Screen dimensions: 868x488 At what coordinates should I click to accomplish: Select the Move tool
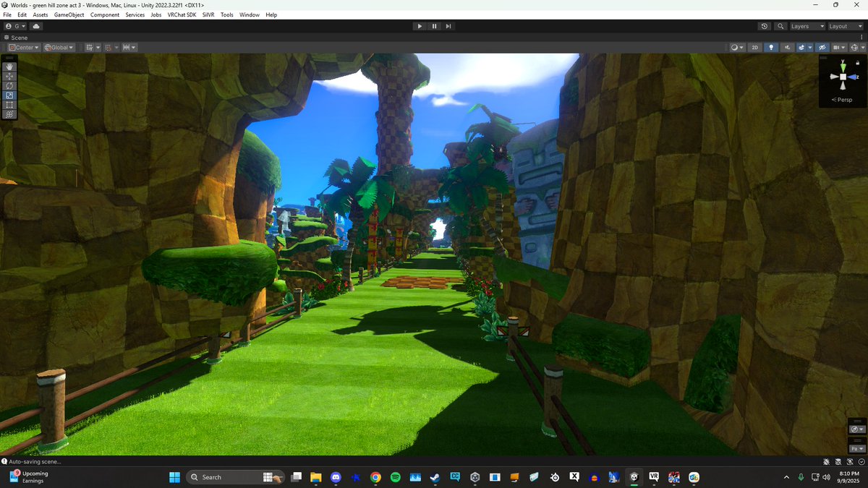[x=9, y=76]
